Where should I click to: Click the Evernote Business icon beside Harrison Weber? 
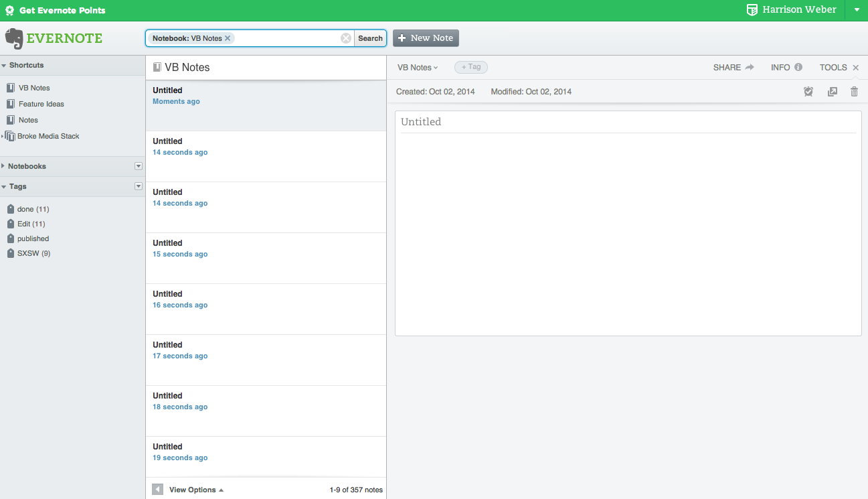tap(752, 10)
